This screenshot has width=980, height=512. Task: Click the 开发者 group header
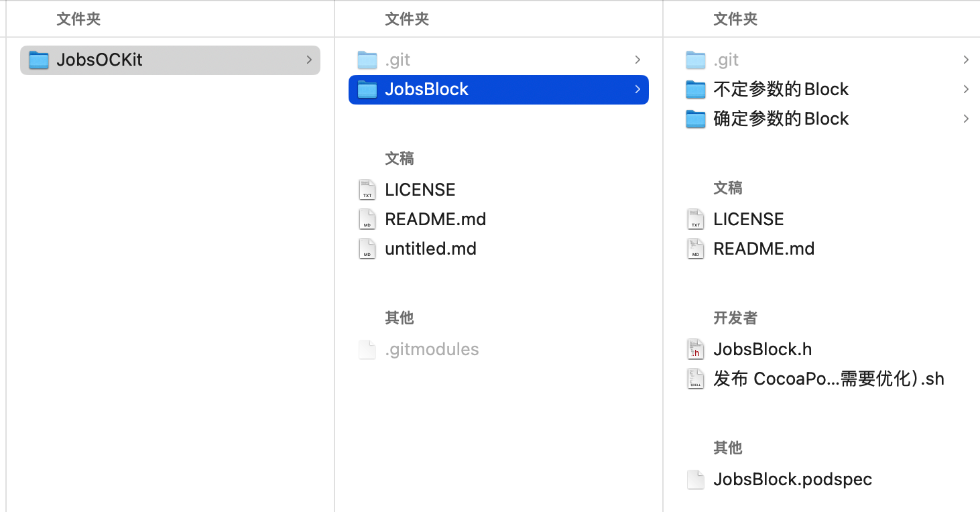click(x=735, y=318)
